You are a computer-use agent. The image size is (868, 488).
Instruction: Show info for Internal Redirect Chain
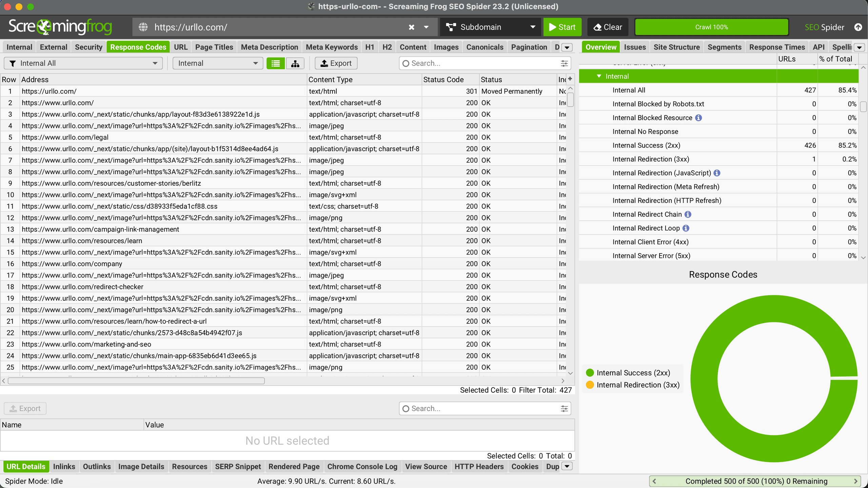[688, 214]
